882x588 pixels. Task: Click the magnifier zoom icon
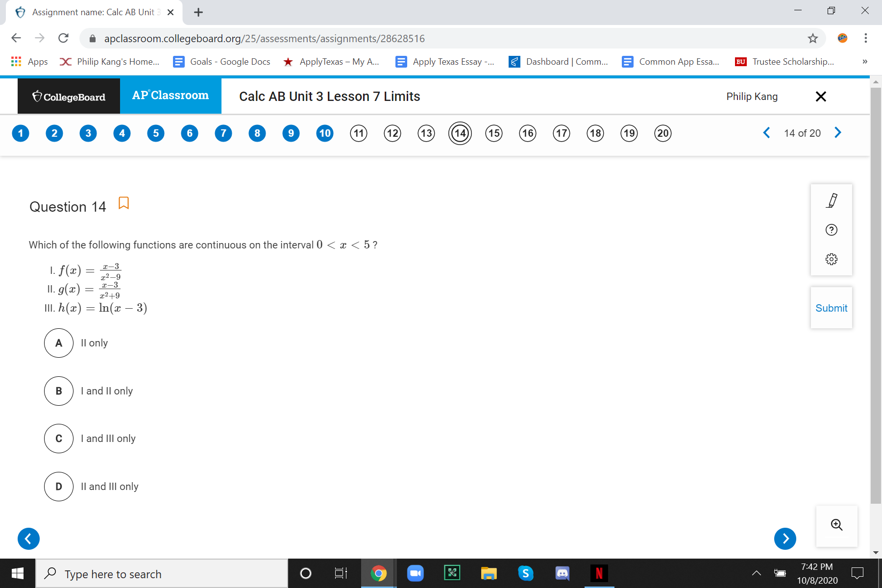[x=836, y=525]
